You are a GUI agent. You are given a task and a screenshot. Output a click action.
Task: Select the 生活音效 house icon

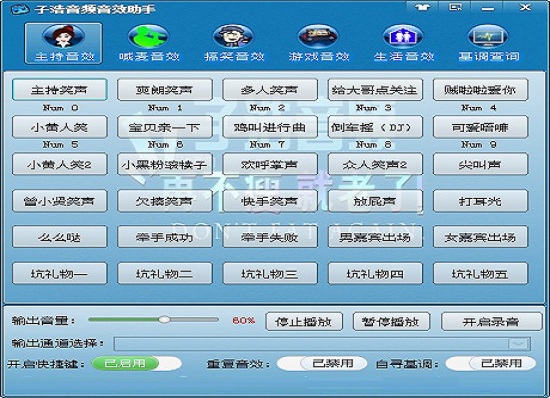click(x=403, y=36)
